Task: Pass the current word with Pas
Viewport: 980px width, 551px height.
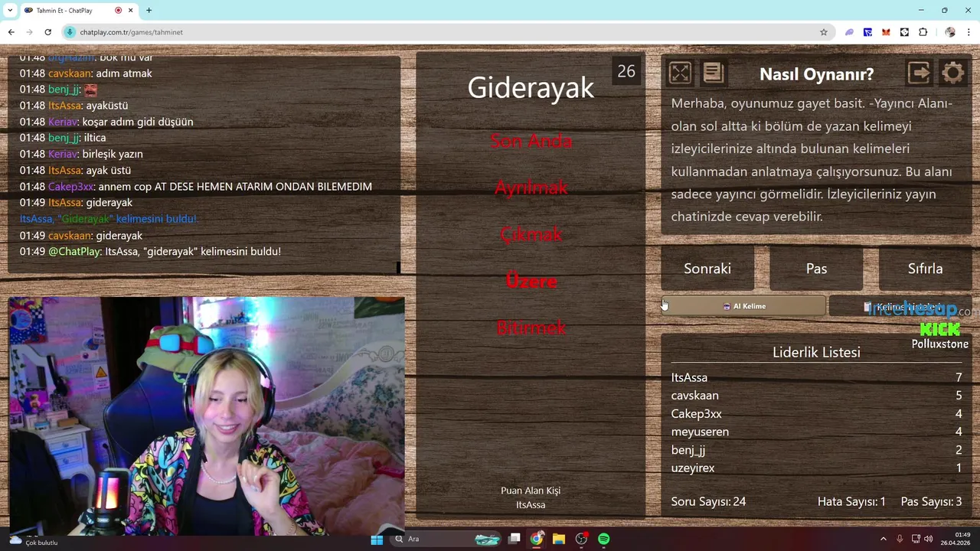Action: click(x=816, y=269)
